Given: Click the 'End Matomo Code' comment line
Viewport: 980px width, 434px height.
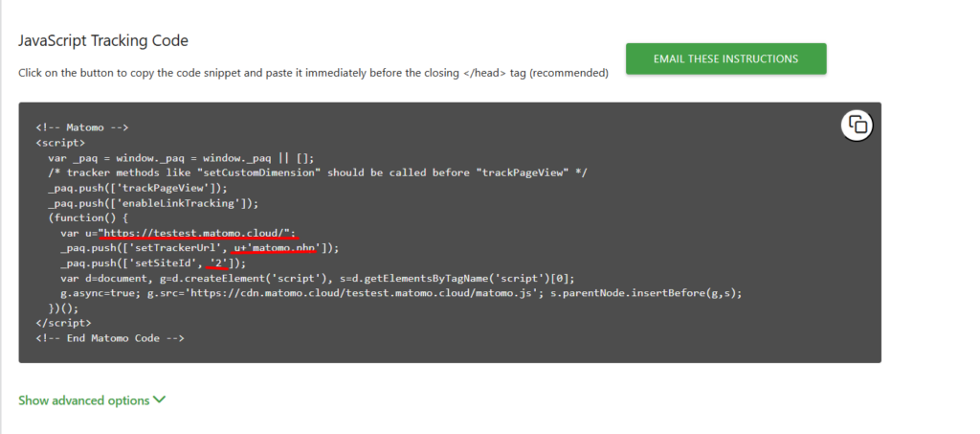Looking at the screenshot, I should (110, 338).
